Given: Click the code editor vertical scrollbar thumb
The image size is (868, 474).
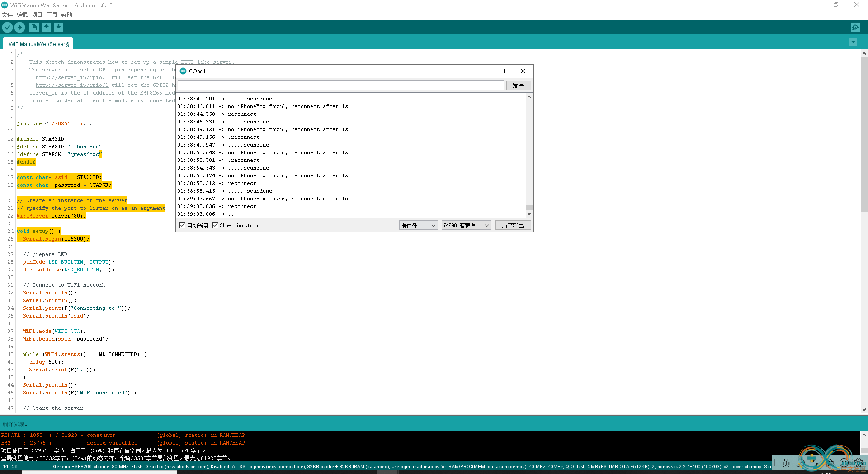Looking at the screenshot, I should [x=864, y=135].
